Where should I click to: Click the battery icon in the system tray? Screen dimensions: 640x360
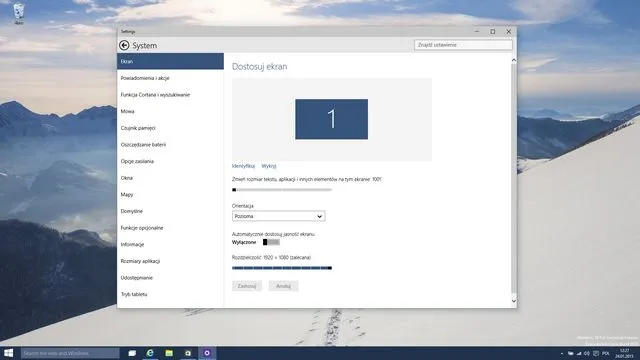point(571,353)
